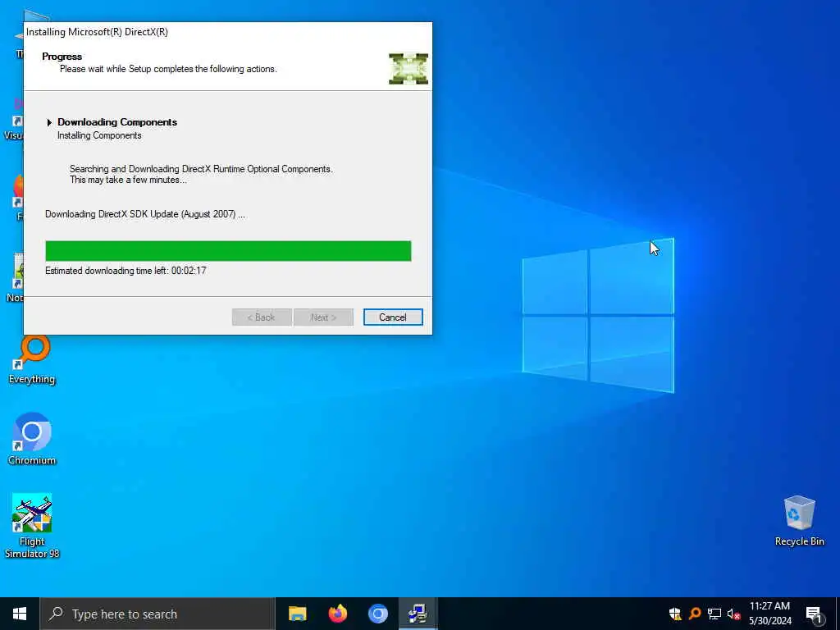Click the 'Installing Microsoft(R) DirectX(R)' title bar
The height and width of the screenshot is (630, 840).
228,32
